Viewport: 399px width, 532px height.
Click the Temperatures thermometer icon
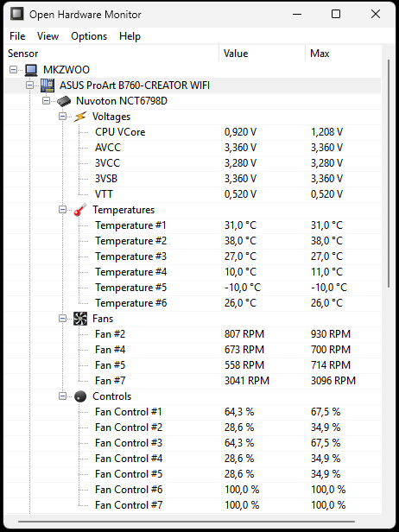pos(80,210)
